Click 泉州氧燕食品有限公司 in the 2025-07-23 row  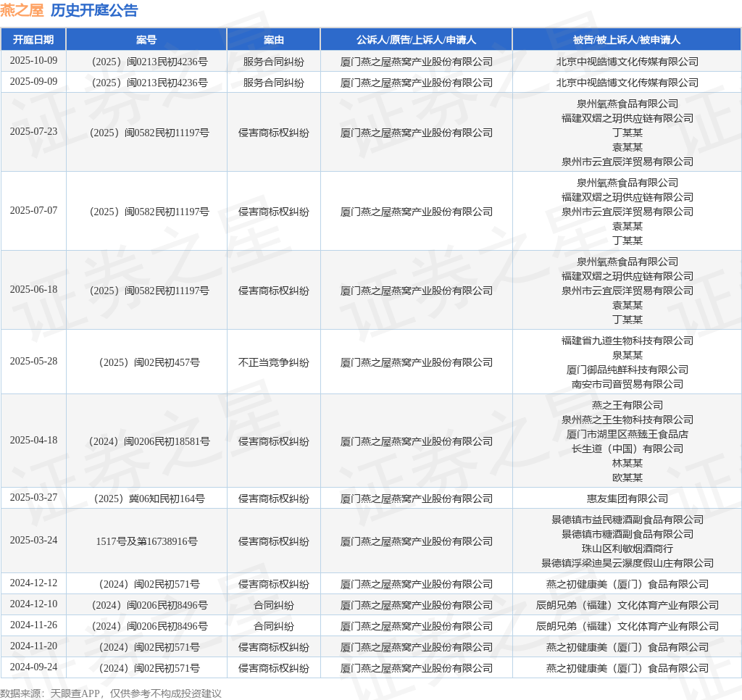[628, 104]
